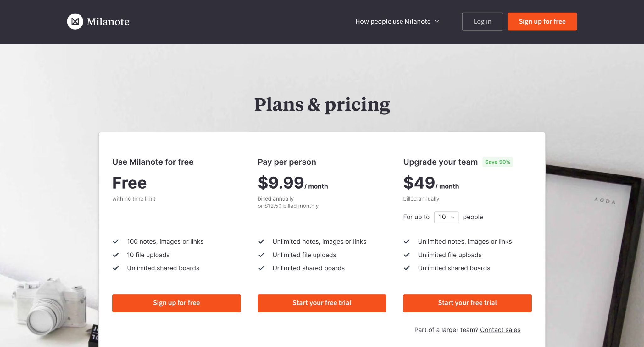Click checkmark next to team plan's "Unlimited file uploads"
The width and height of the screenshot is (644, 347).
coord(407,255)
